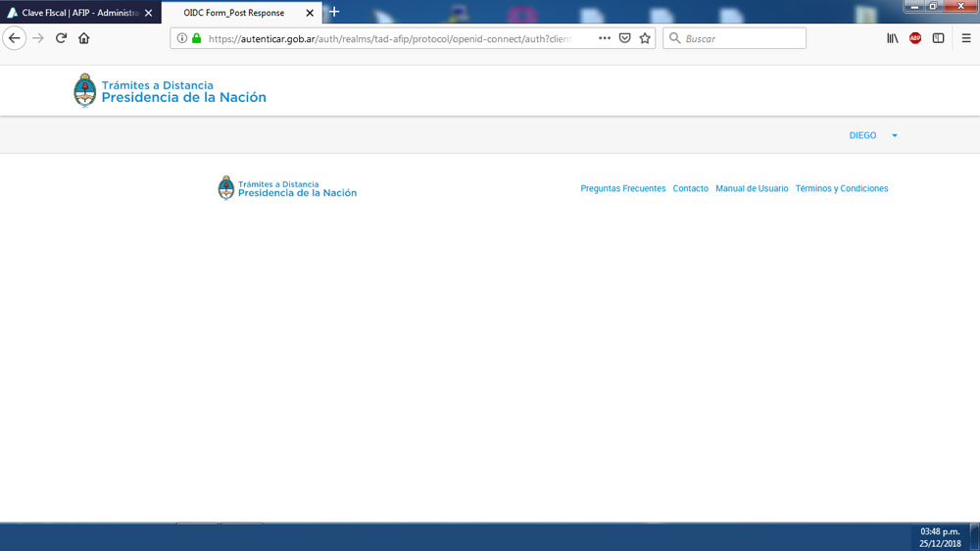980x551 pixels.
Task: Click the taskbar clock showing 03:48 p.m.
Action: [939, 536]
